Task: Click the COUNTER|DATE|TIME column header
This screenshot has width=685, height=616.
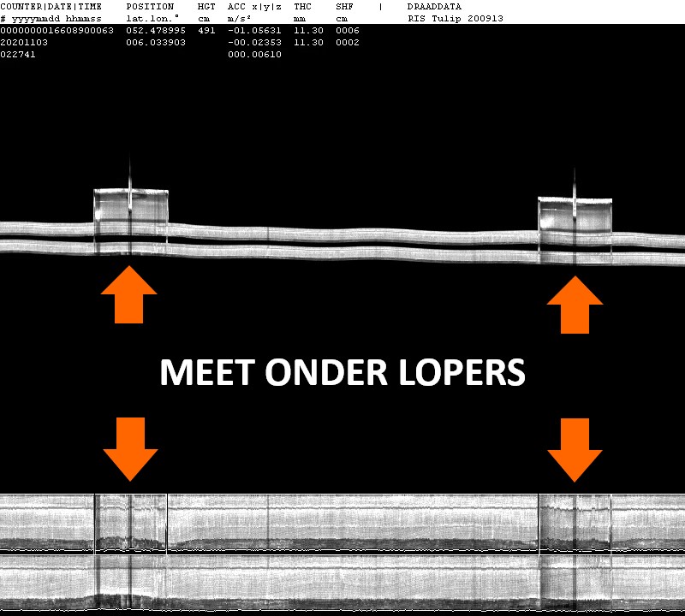Action: click(51, 6)
